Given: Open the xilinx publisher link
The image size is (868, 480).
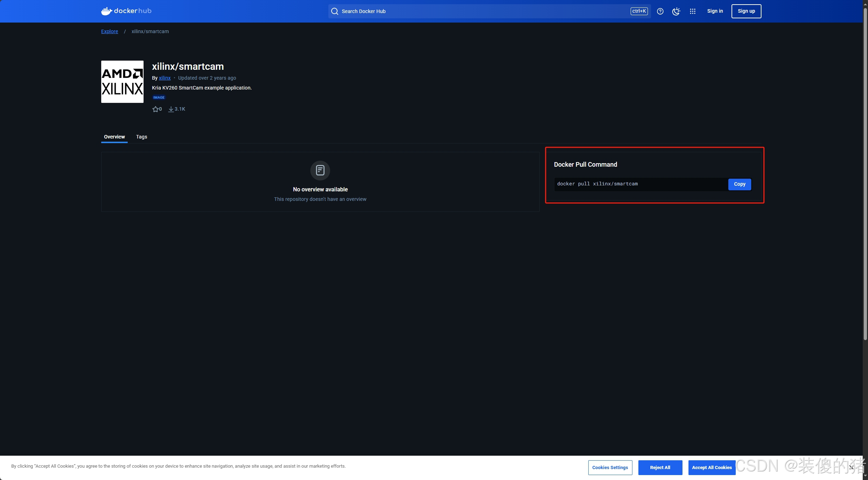Looking at the screenshot, I should coord(164,78).
